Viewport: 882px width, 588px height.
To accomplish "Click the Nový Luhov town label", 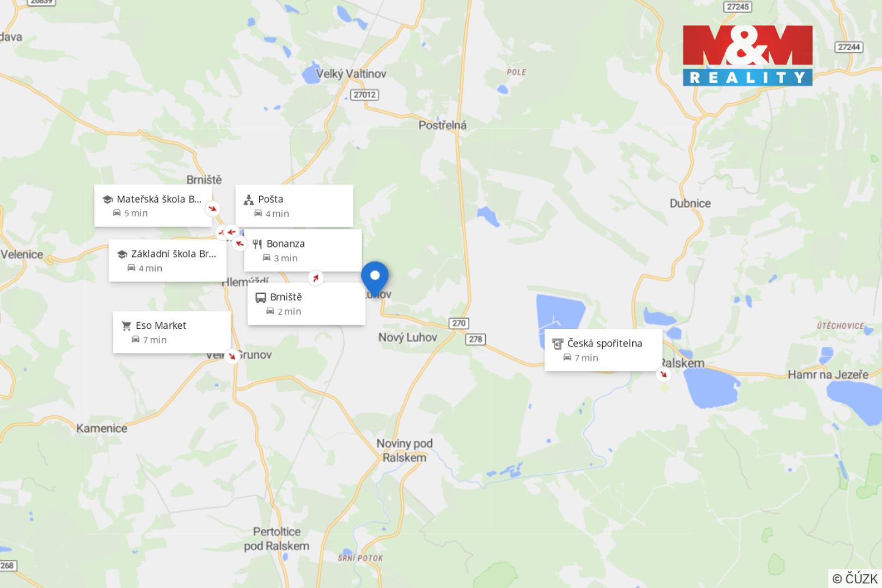I will 408,338.
